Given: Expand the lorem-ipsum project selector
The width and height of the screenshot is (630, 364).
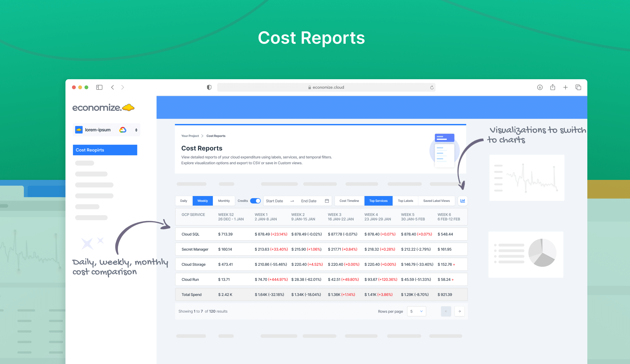Looking at the screenshot, I should click(106, 130).
